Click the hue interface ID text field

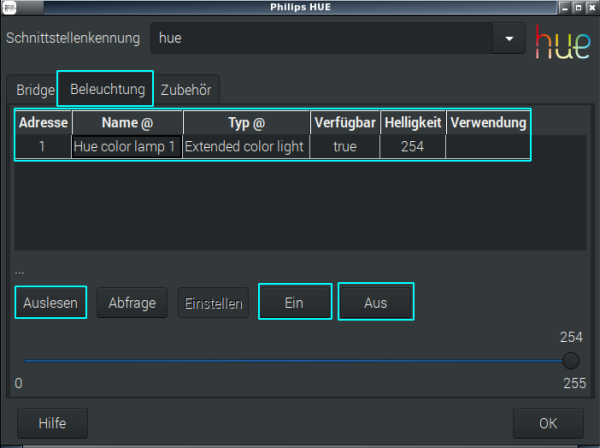320,39
